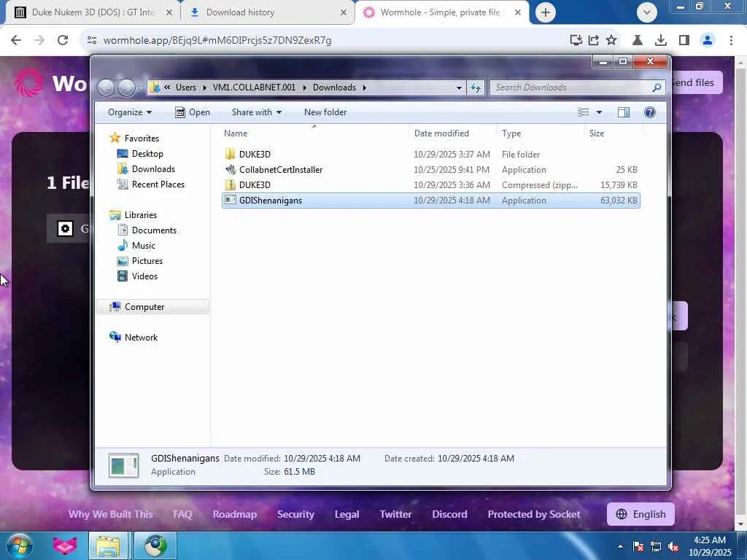Viewport: 747px width, 560px height.
Task: Open Pictures library
Action: 147,261
